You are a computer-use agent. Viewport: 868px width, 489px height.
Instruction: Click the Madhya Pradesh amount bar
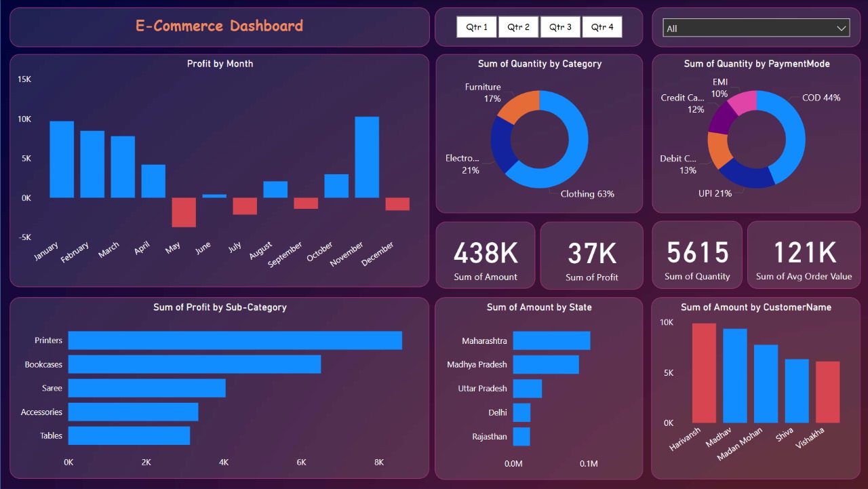click(x=546, y=364)
